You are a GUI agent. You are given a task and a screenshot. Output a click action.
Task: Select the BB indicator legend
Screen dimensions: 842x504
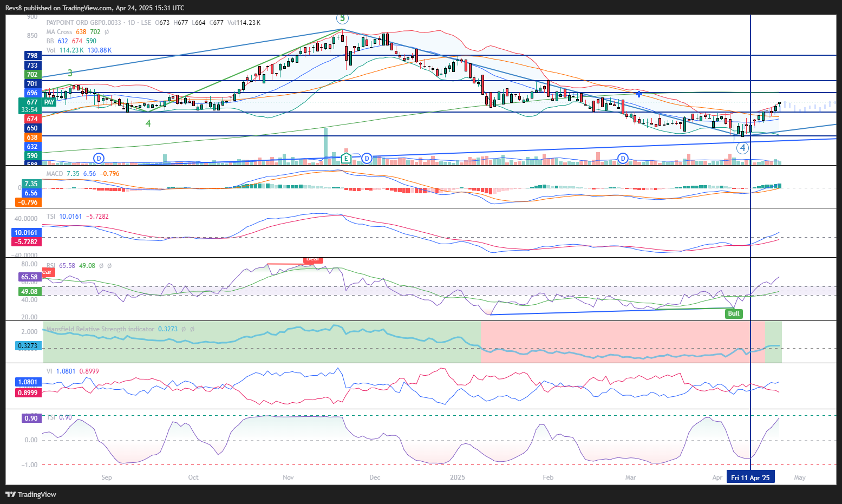pos(50,41)
